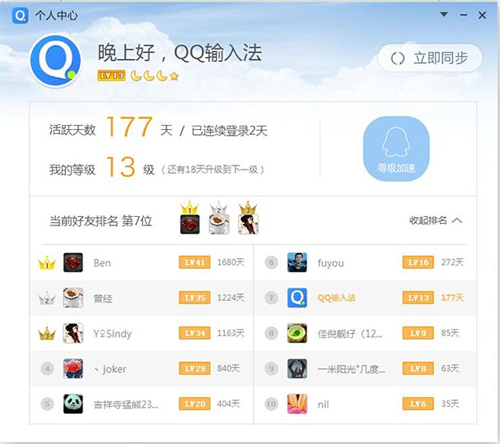Click the highlighted QQ输入法 name in rank seven
This screenshot has height=444, width=500.
(x=336, y=298)
